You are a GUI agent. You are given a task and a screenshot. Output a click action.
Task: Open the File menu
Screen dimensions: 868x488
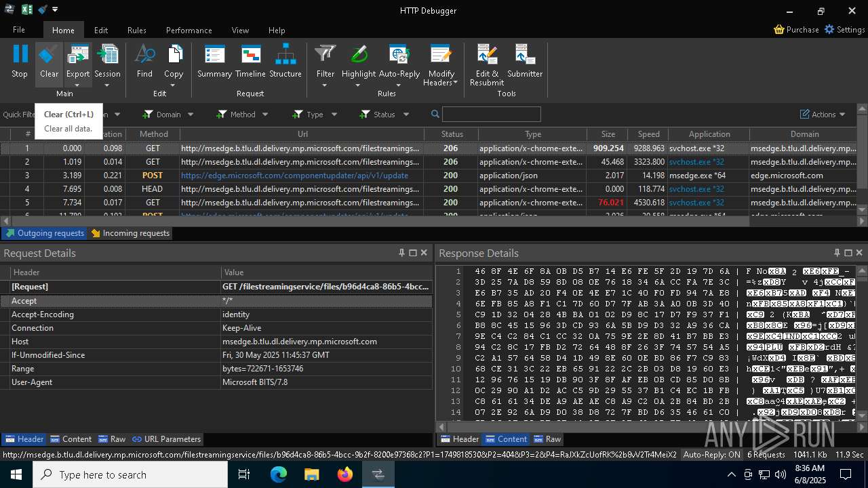point(19,30)
